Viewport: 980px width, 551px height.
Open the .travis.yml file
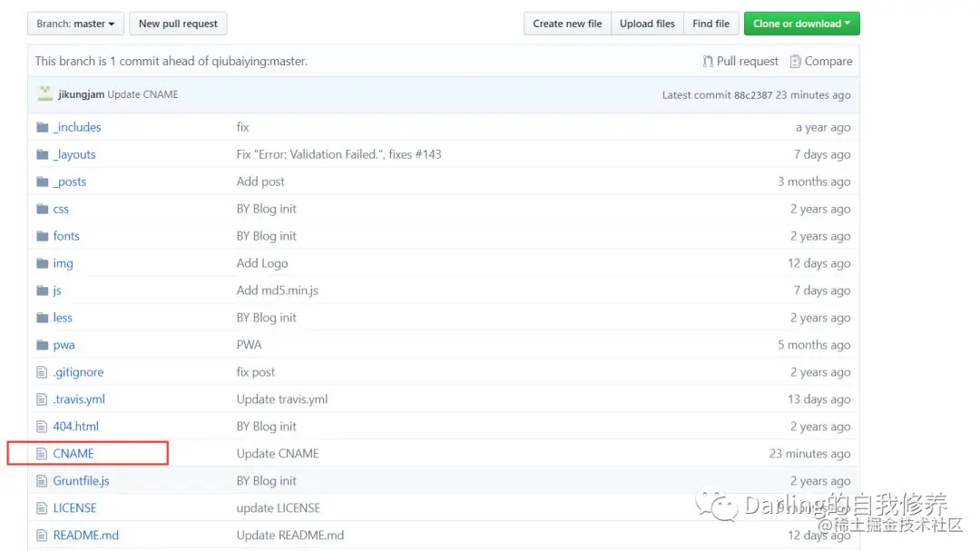79,399
